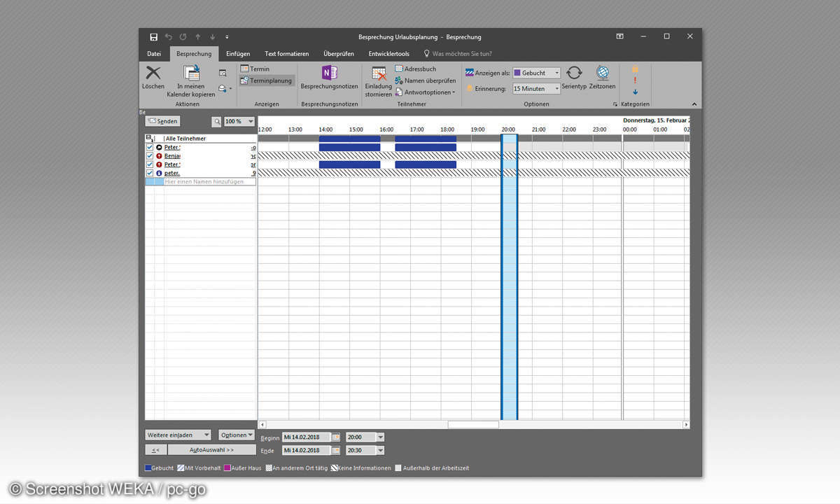Image resolution: width=840 pixels, height=504 pixels.
Task: Click the envelope icon in attendee list header
Action: point(148,139)
